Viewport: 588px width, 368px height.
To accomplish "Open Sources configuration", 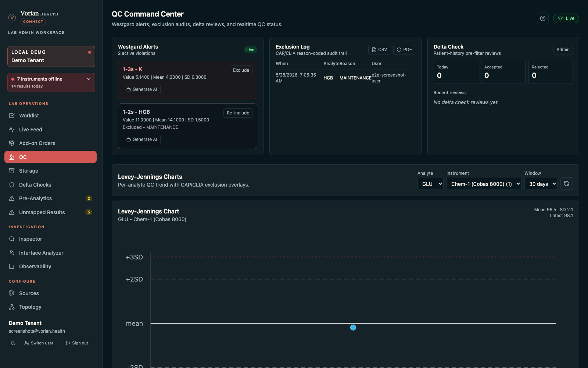I will [x=50, y=293].
